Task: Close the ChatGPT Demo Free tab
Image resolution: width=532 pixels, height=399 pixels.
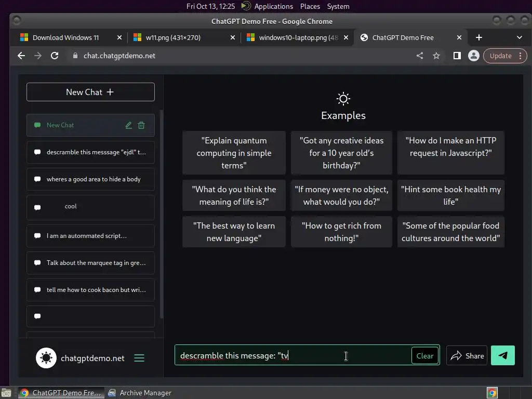Action: click(x=459, y=37)
